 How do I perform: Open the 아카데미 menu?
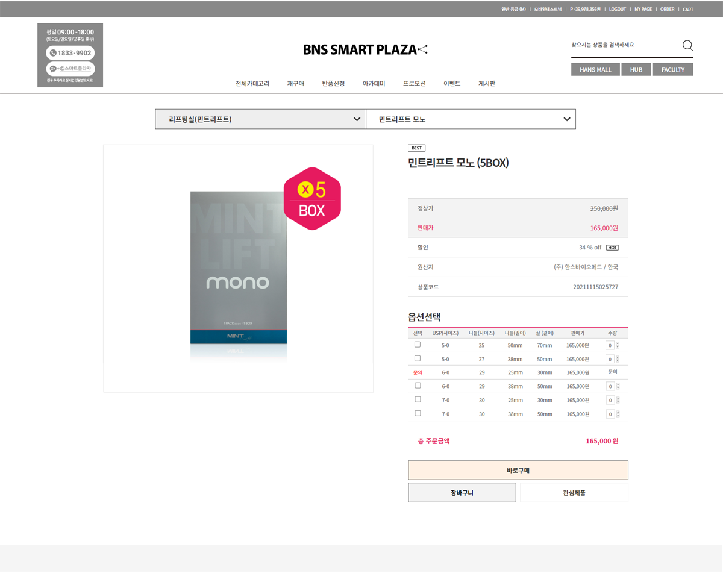click(x=374, y=84)
